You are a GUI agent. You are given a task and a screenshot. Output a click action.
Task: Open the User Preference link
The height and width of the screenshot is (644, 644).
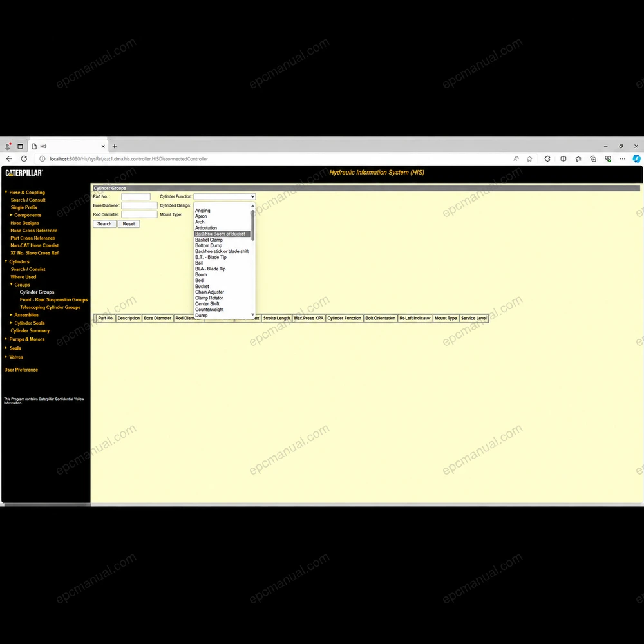coord(21,370)
